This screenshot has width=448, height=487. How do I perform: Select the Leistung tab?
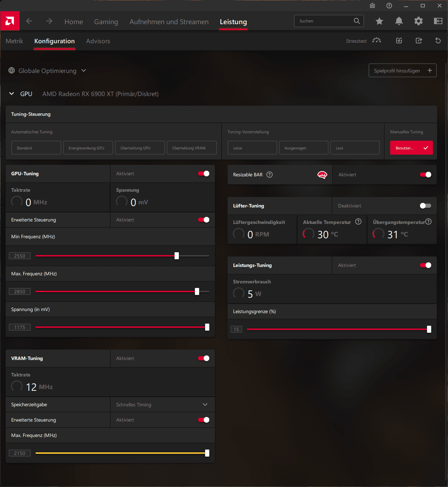(x=233, y=22)
